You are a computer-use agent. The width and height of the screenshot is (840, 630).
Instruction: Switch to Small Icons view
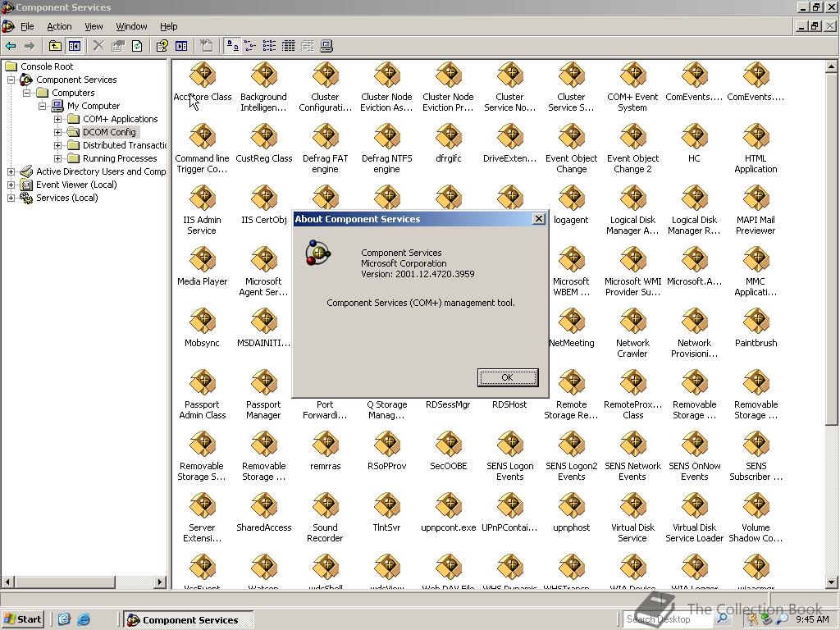pos(250,46)
